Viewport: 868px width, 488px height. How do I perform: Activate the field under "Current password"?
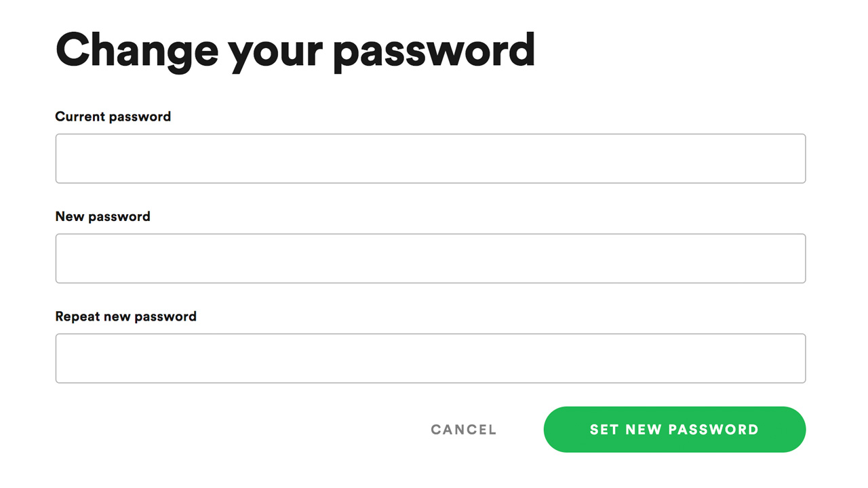430,159
